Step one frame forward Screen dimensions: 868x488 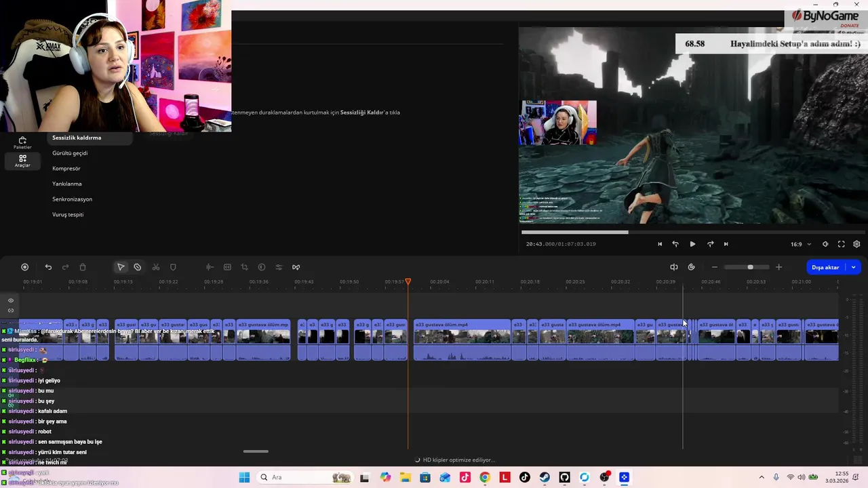710,244
